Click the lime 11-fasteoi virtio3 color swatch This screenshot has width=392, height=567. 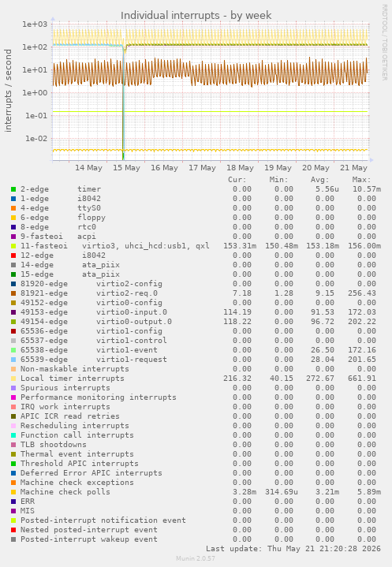click(13, 246)
